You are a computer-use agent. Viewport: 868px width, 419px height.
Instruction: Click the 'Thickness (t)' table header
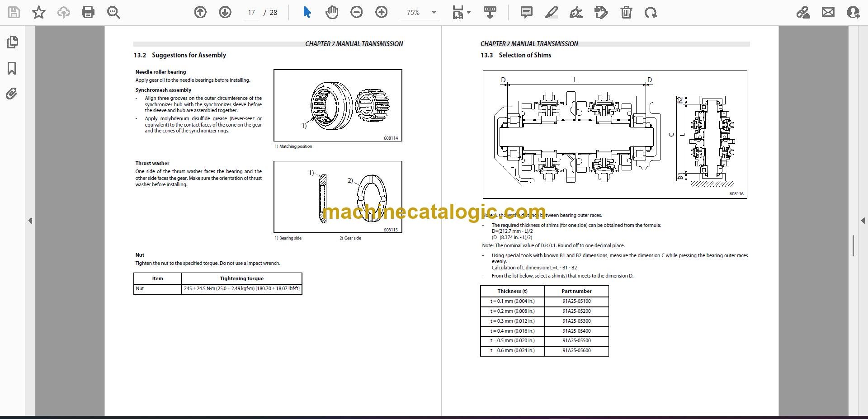[x=513, y=291]
